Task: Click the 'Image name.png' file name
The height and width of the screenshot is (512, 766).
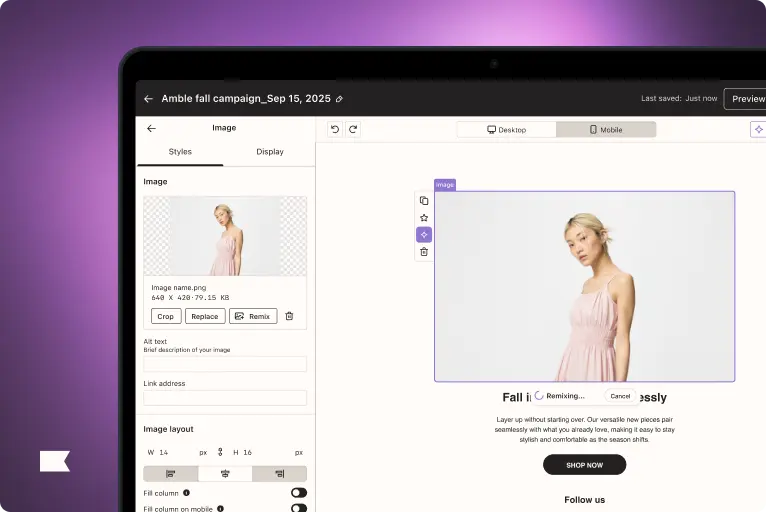Action: pos(179,288)
